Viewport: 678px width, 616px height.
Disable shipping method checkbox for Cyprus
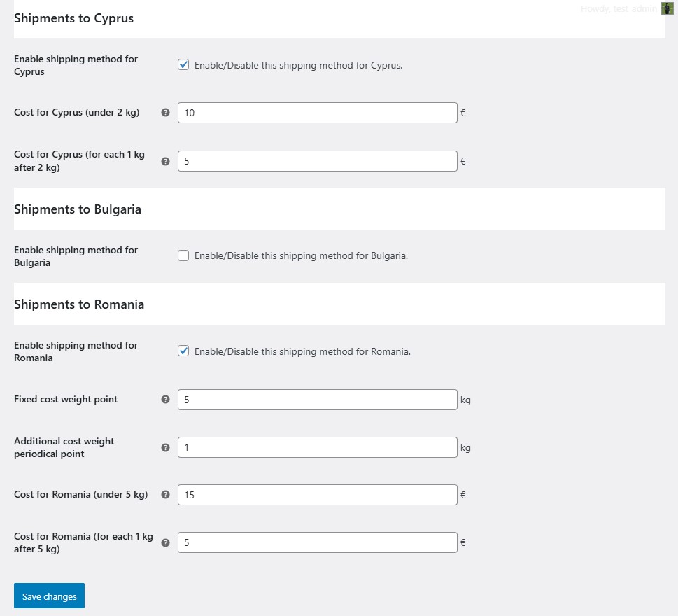[x=183, y=65]
